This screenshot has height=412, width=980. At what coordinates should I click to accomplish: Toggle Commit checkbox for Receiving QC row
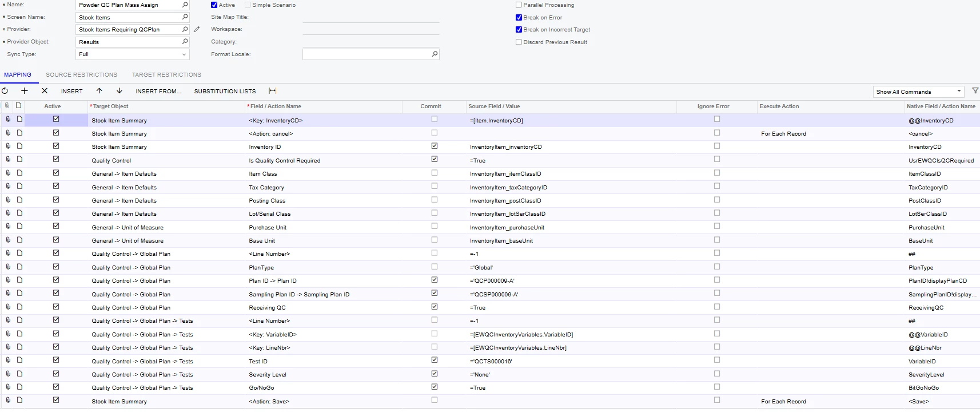point(435,307)
